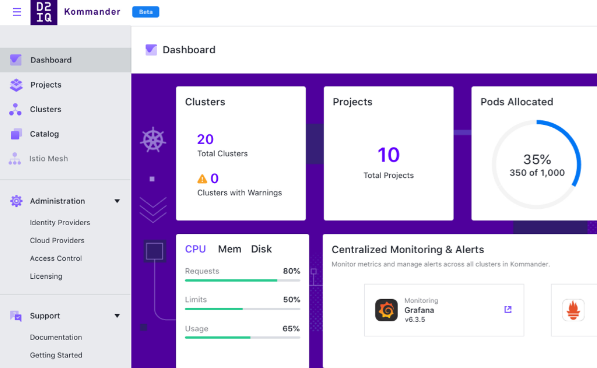The width and height of the screenshot is (597, 368).
Task: Open Identity Providers page
Action: 60,223
